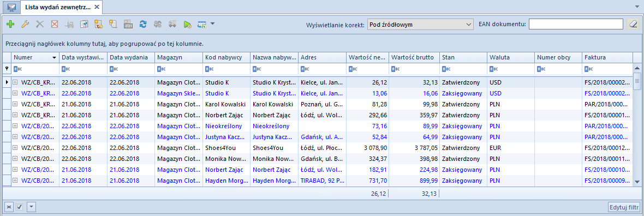Click the grey X delete icon
The height and width of the screenshot is (216, 644).
tap(40, 25)
